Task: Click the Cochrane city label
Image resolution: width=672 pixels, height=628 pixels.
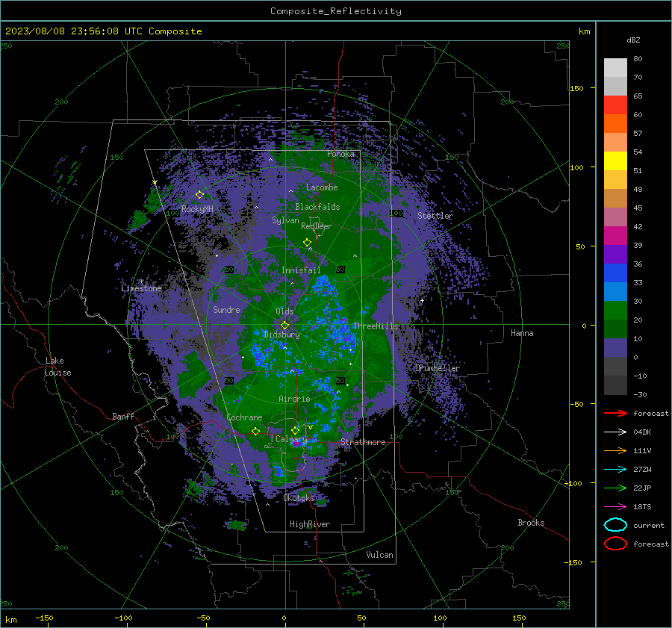Action: click(x=244, y=417)
